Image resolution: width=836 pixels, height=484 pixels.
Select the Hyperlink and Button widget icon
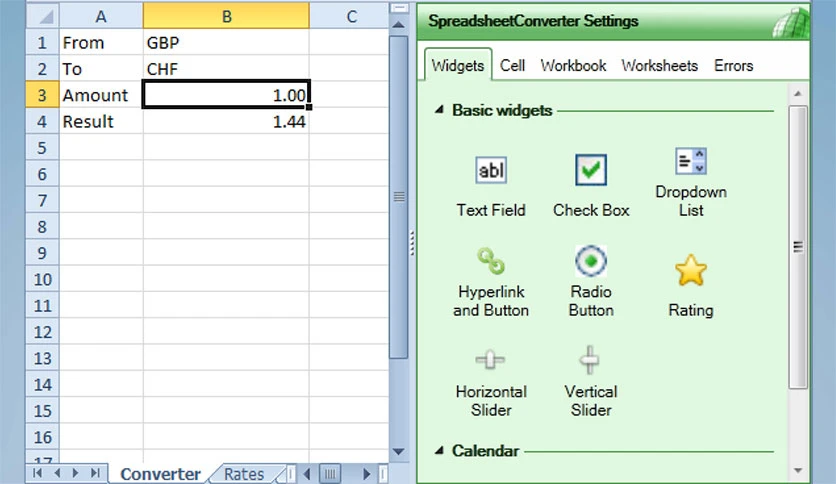[x=491, y=261]
